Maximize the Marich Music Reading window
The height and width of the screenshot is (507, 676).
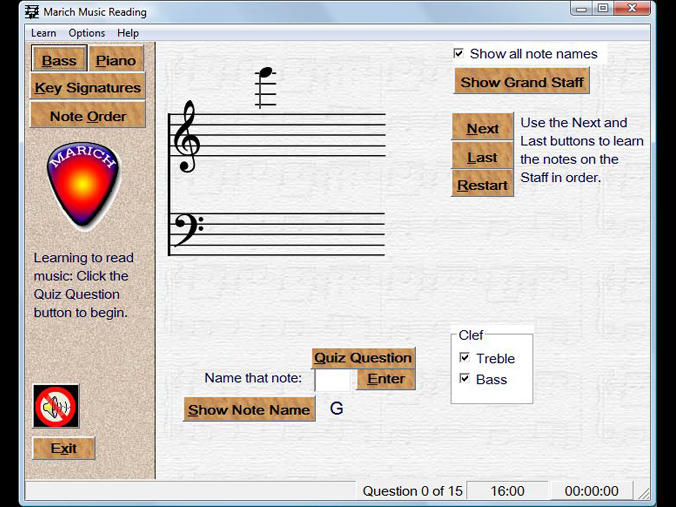coord(603,8)
